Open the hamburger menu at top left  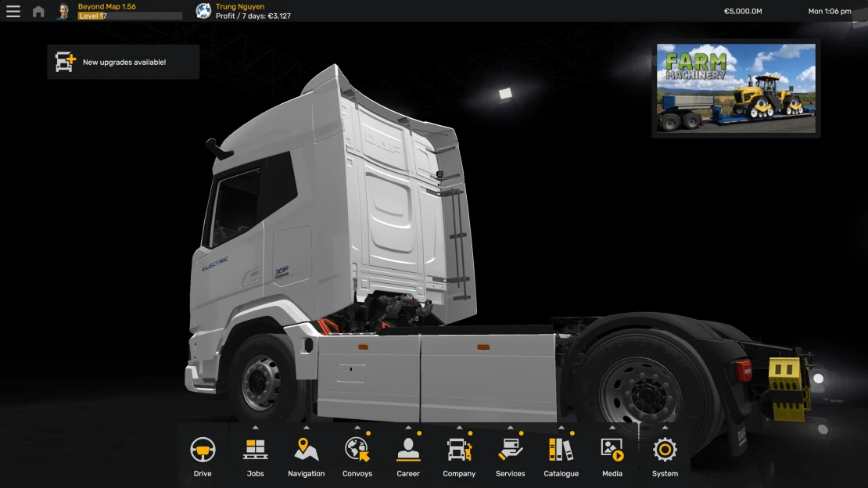[13, 11]
